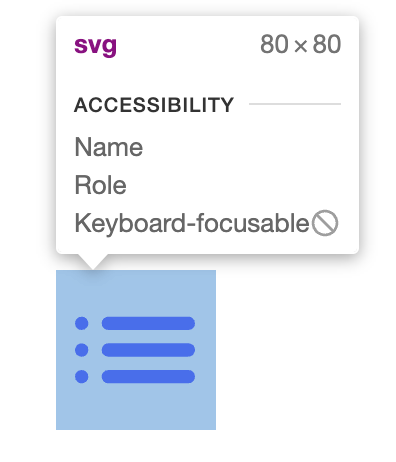Click the first 80 width value
The width and height of the screenshot is (396, 462).
pyautogui.click(x=274, y=44)
